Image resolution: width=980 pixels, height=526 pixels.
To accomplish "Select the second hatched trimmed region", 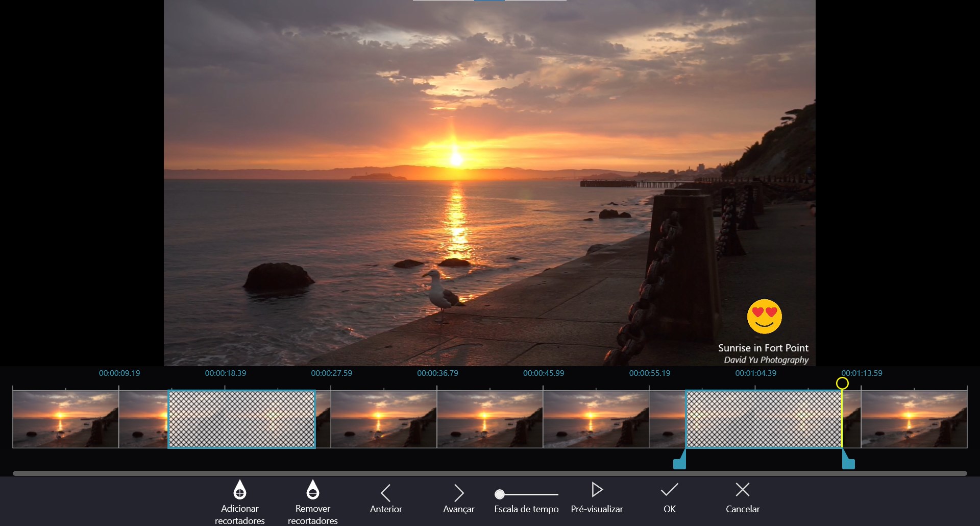I will click(764, 419).
